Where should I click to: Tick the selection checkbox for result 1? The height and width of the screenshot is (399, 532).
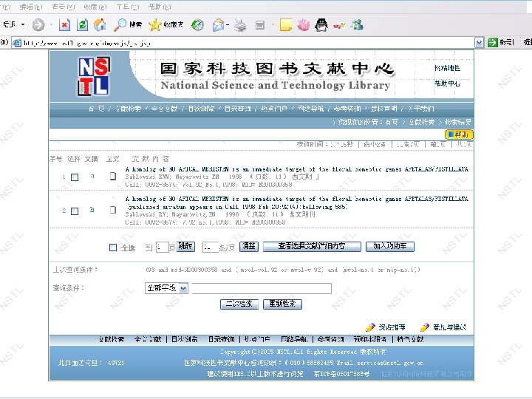pyautogui.click(x=75, y=177)
